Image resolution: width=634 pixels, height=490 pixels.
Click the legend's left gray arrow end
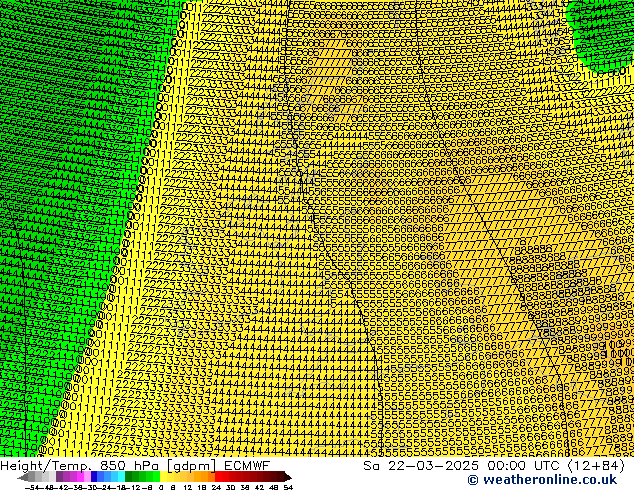(x=23, y=477)
